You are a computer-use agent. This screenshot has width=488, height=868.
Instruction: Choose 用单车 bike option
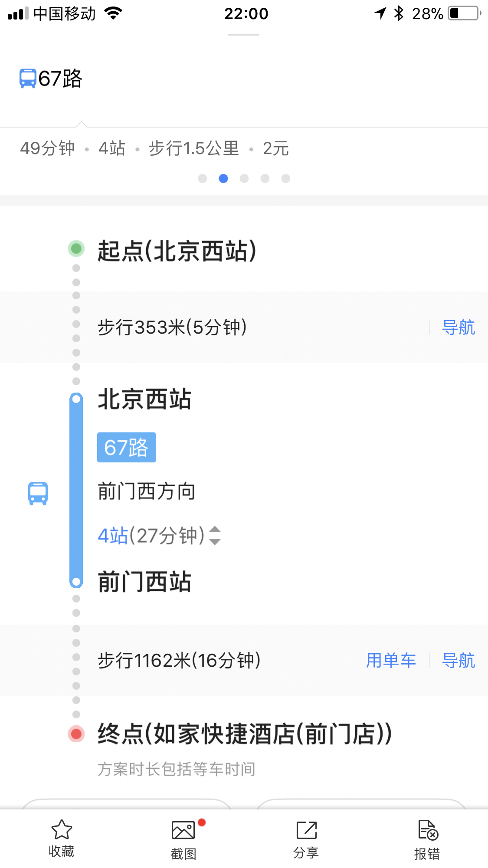tap(391, 661)
